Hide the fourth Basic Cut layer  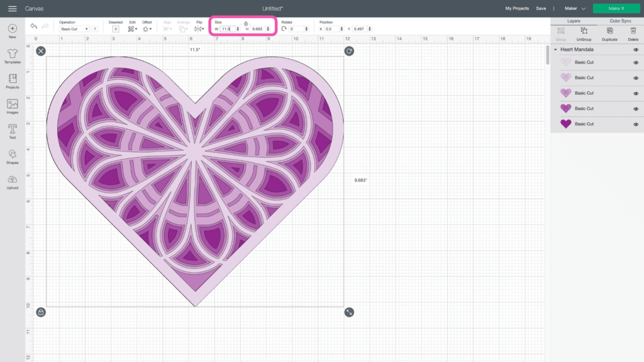coord(636,109)
